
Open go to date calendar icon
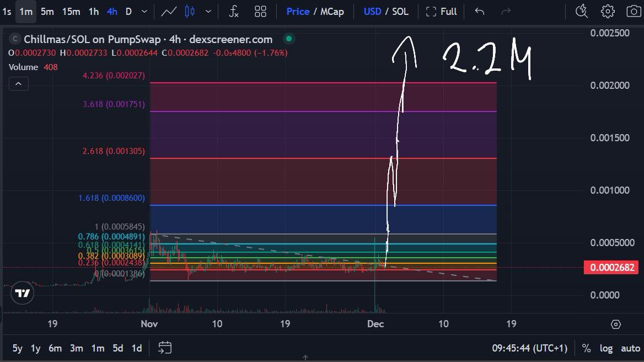click(165, 348)
